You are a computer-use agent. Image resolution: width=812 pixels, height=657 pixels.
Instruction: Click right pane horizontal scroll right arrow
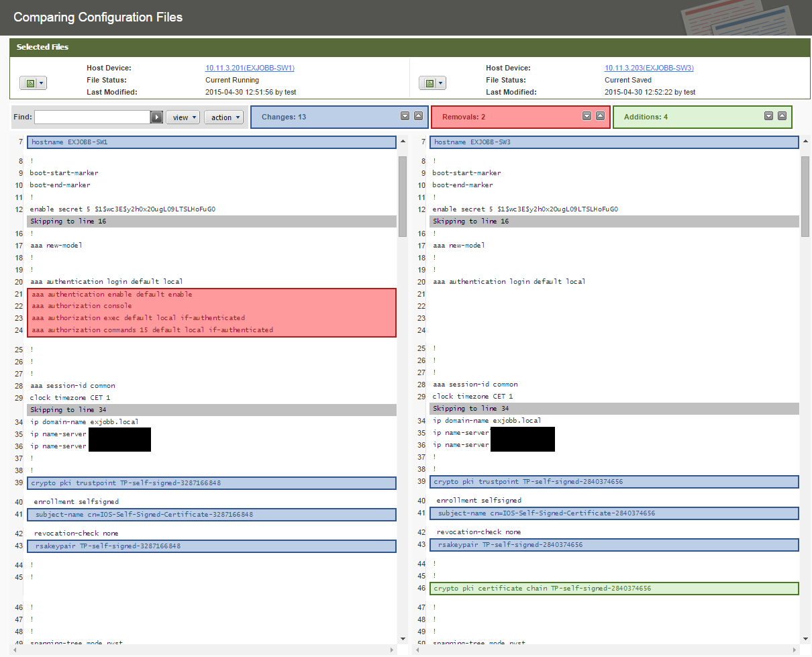tap(796, 650)
